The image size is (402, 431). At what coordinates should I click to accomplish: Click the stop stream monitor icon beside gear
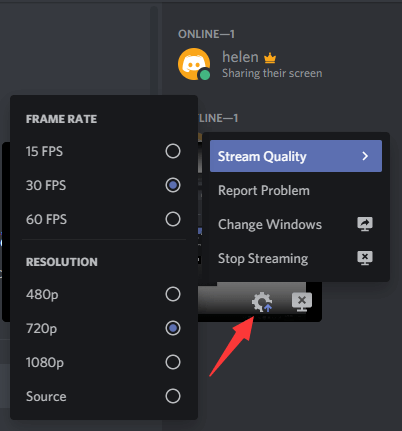click(x=302, y=302)
